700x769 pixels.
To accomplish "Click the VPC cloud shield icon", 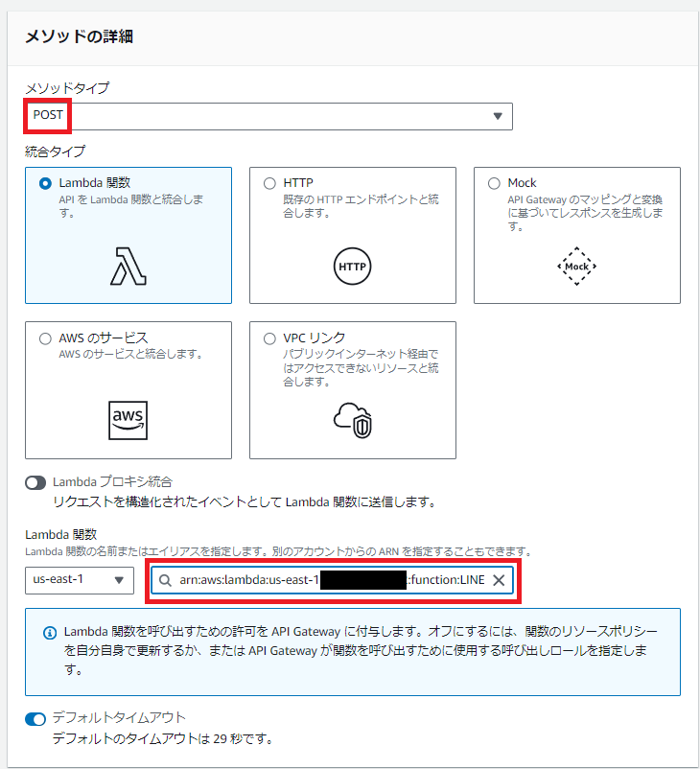I will (353, 420).
